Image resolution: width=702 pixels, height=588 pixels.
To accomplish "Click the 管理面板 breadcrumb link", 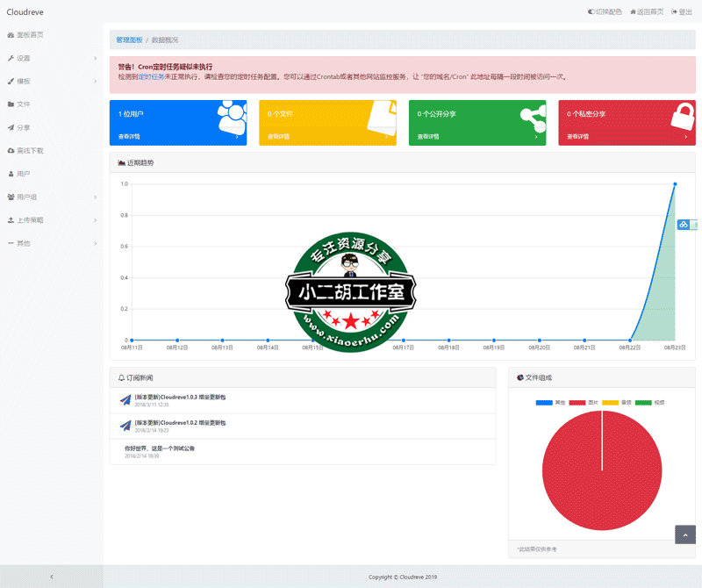I will (x=128, y=40).
